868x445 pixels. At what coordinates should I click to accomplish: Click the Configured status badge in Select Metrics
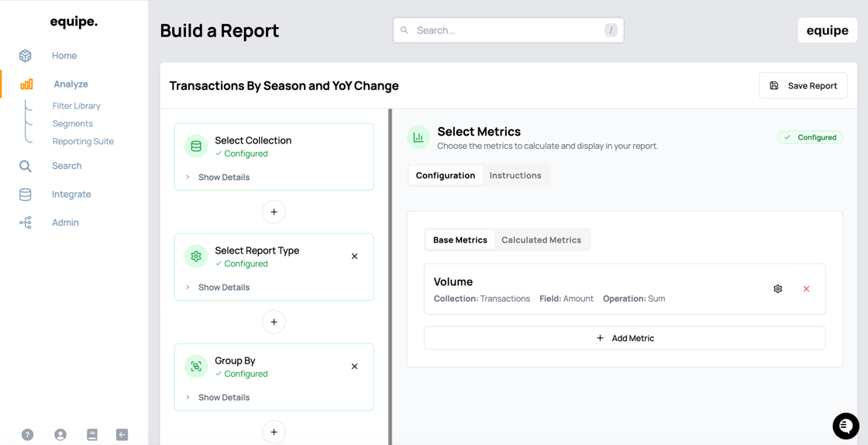click(811, 137)
